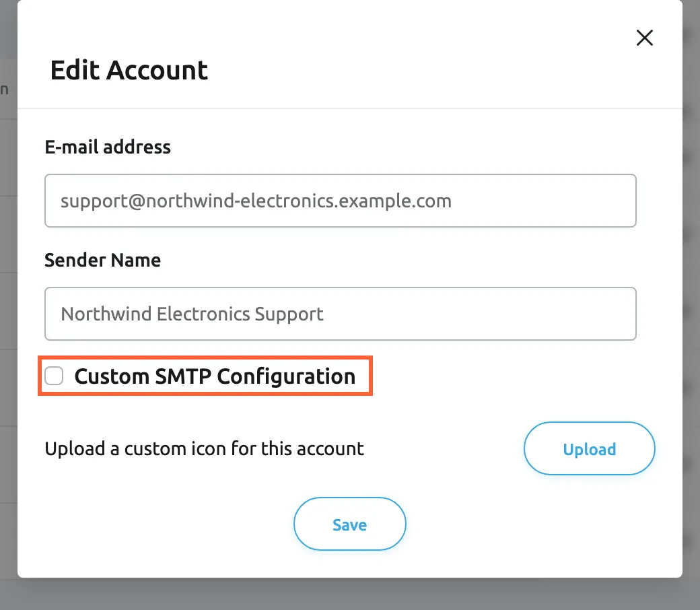The width and height of the screenshot is (700, 610).
Task: Click the Custom SMTP Configuration label
Action: click(x=215, y=376)
